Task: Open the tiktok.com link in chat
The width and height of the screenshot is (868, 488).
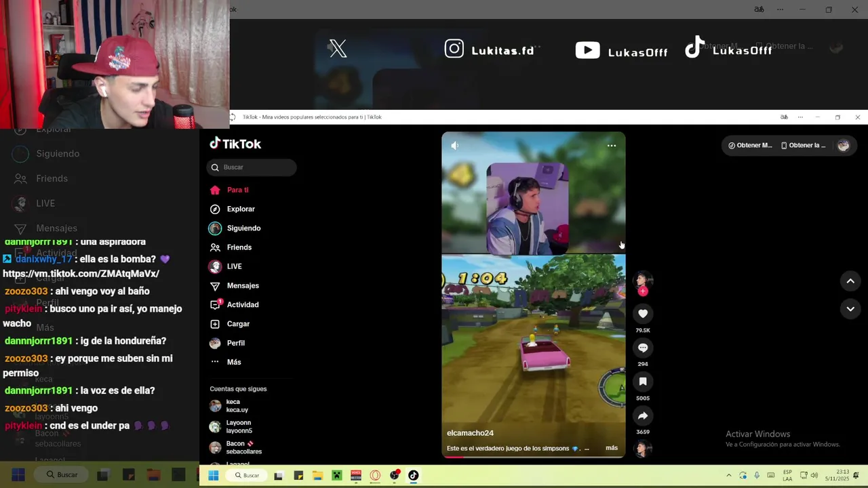Action: click(x=81, y=274)
